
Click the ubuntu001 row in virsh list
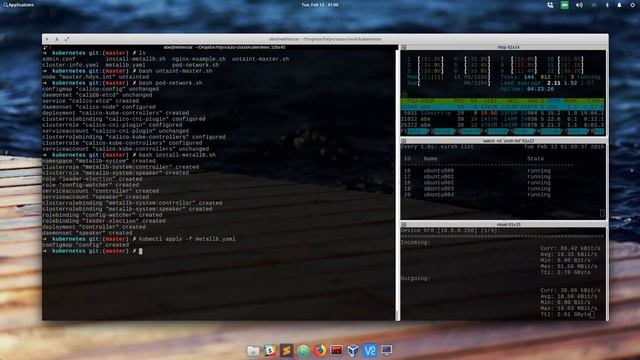[477, 177]
